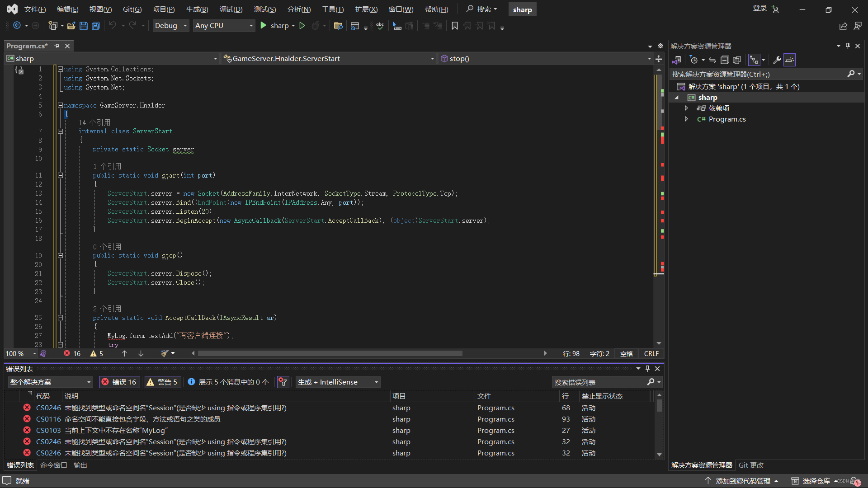Viewport: 868px width, 488px height.
Task: Click the Save All files icon
Action: (x=95, y=26)
